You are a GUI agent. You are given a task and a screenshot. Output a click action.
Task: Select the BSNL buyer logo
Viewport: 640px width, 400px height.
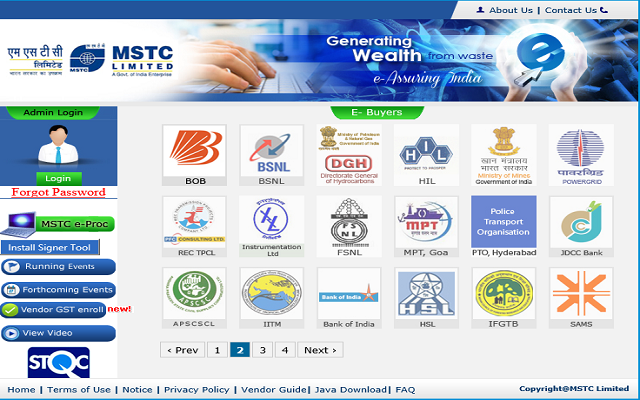pyautogui.click(x=271, y=155)
